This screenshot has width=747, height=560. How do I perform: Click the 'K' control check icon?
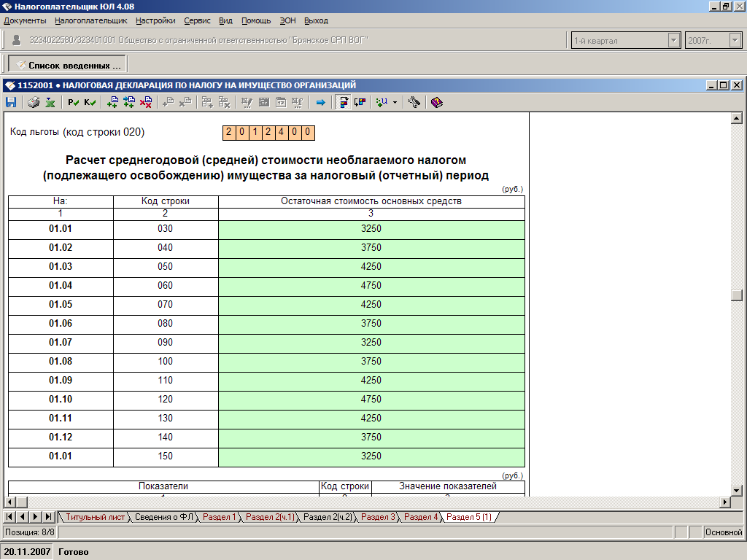click(90, 103)
